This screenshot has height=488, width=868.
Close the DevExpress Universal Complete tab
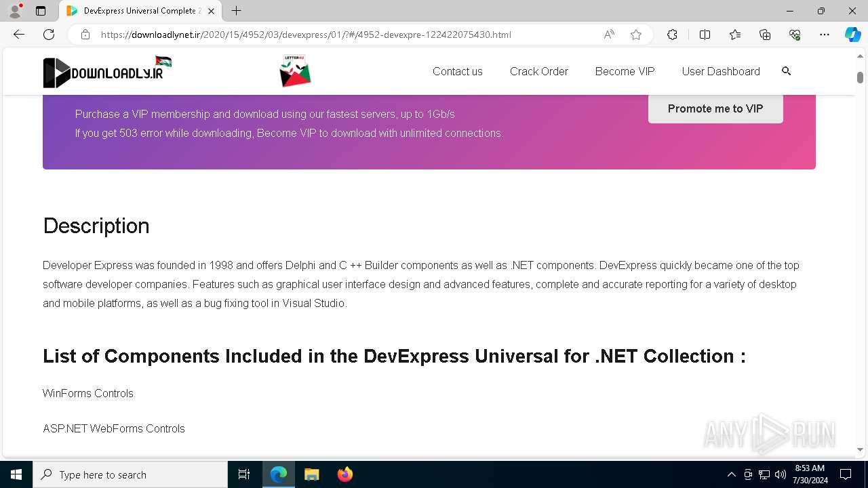(x=211, y=11)
